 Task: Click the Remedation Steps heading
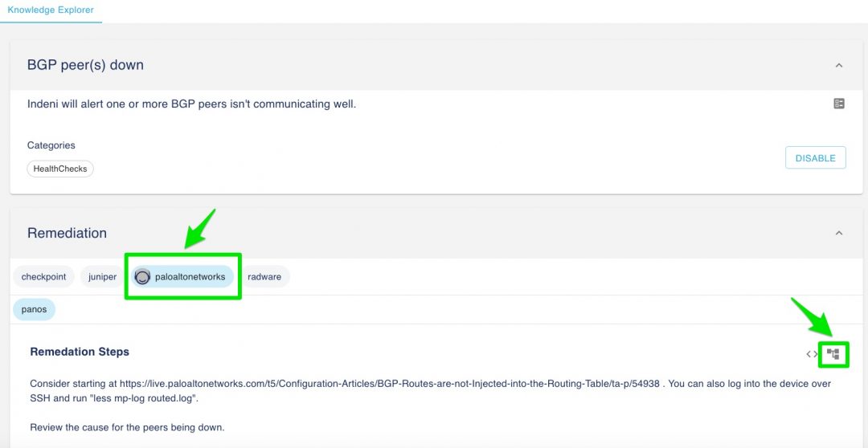[80, 352]
